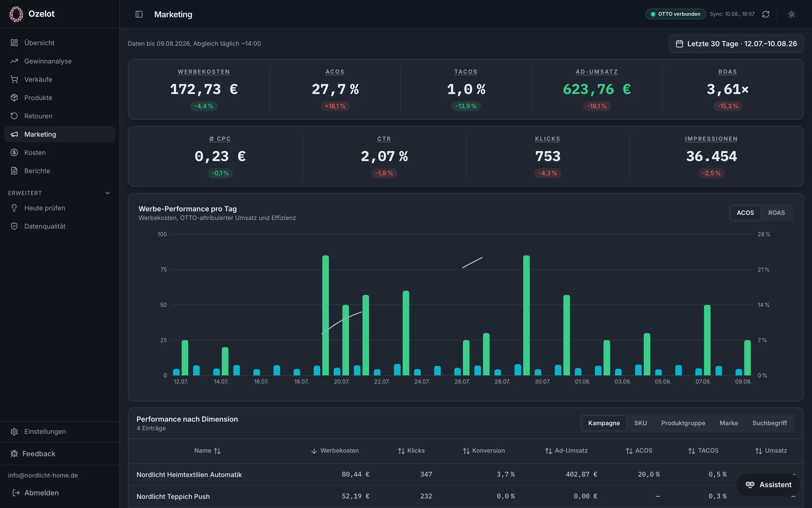Click the IMPRESSIONEN value 36.454

coord(711,156)
